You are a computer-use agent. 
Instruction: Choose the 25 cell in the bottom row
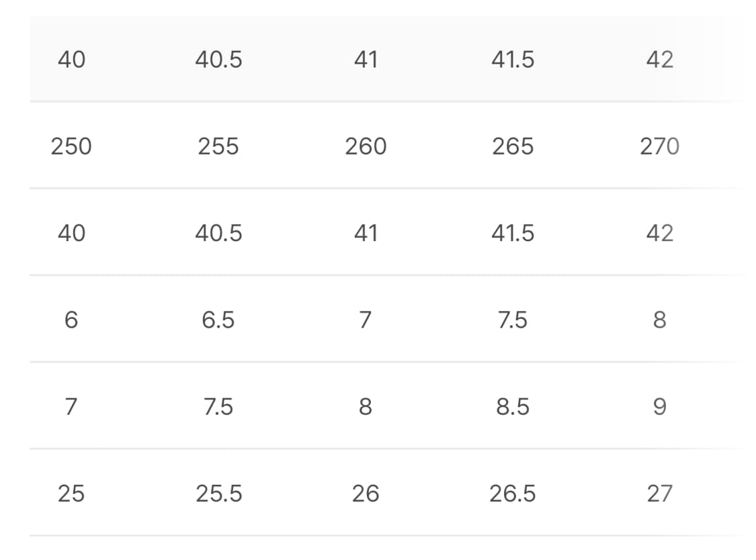71,493
